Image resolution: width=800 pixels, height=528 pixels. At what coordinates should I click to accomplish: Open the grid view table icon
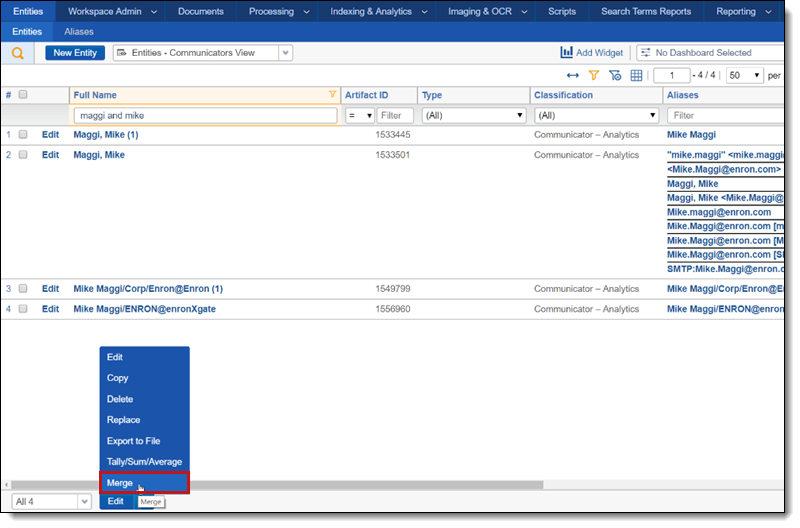(x=636, y=75)
